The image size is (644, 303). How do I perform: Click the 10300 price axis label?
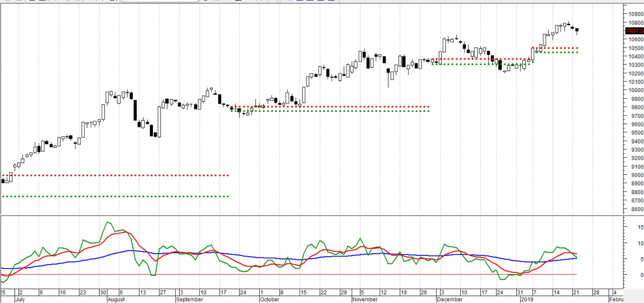(x=636, y=65)
